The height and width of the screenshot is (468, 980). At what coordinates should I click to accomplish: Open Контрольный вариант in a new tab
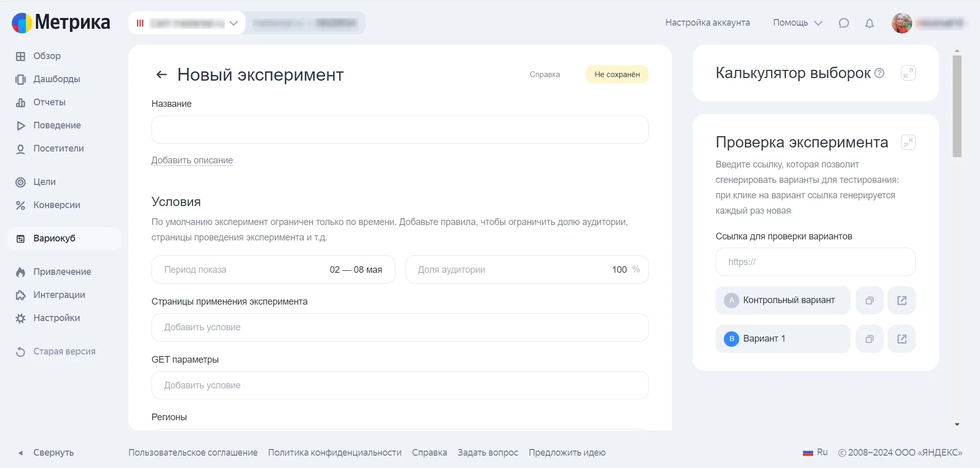tap(901, 301)
